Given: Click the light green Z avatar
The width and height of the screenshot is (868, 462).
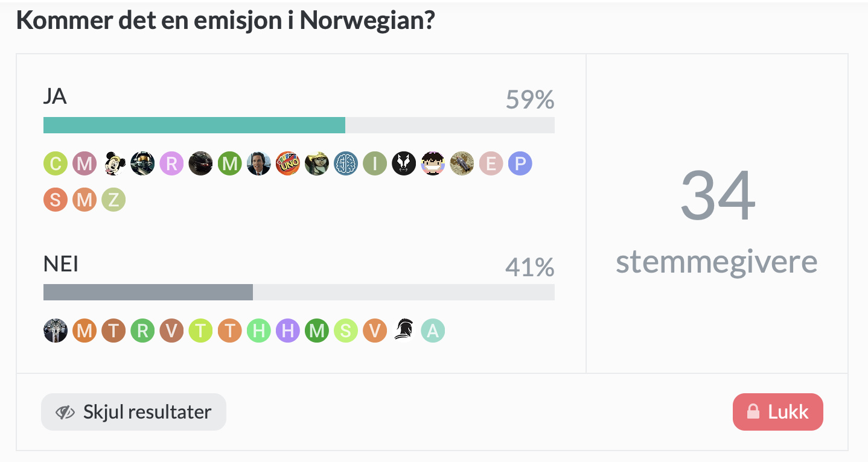Looking at the screenshot, I should (113, 200).
